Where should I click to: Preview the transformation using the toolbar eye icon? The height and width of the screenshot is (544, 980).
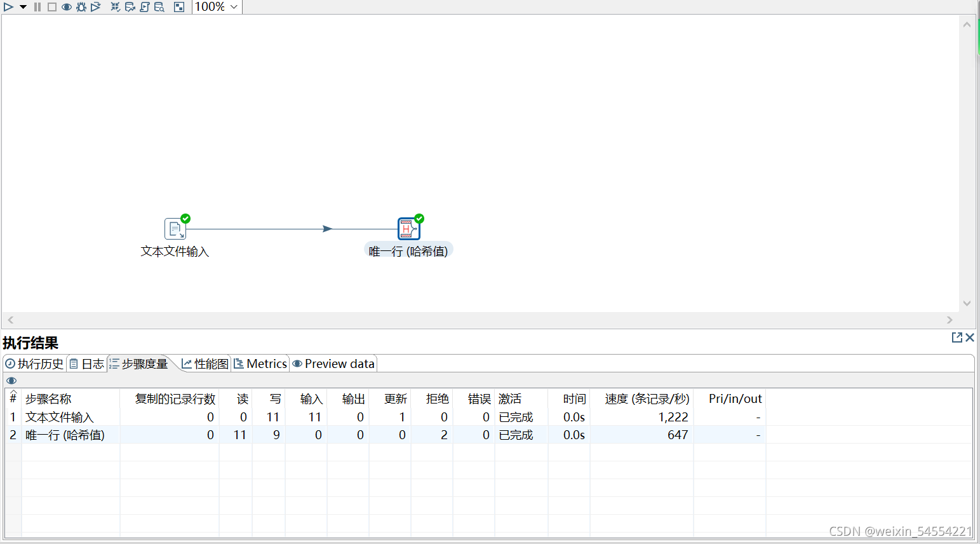(x=67, y=7)
